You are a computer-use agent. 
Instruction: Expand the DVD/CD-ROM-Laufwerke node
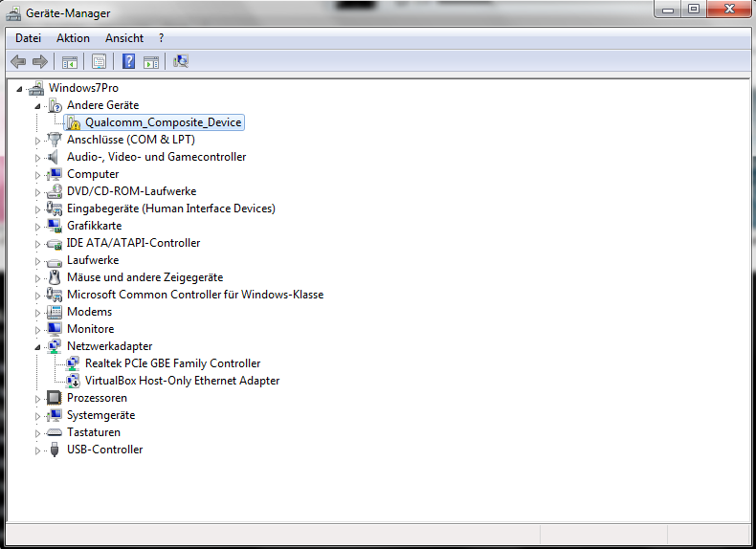pyautogui.click(x=37, y=192)
